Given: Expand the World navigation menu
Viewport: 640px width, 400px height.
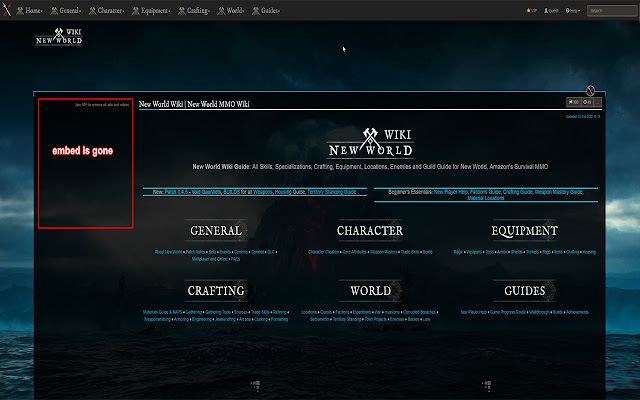Looking at the screenshot, I should click(x=231, y=11).
